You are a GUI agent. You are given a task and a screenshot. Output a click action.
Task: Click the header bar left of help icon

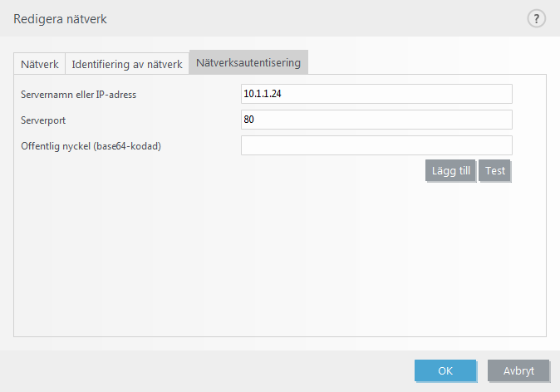coord(332,18)
